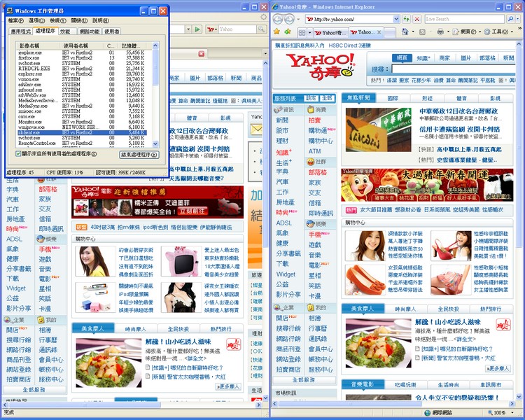Viewport: 525px width, 420px height.
Task: Stop page loading in Internet Explorer
Action: (417, 19)
